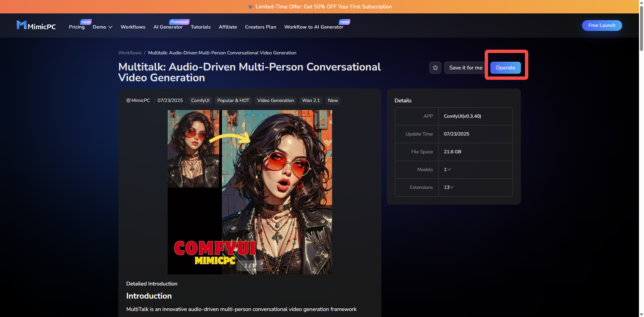Image resolution: width=644 pixels, height=317 pixels.
Task: Open Workflow to AI Generator
Action: [314, 27]
